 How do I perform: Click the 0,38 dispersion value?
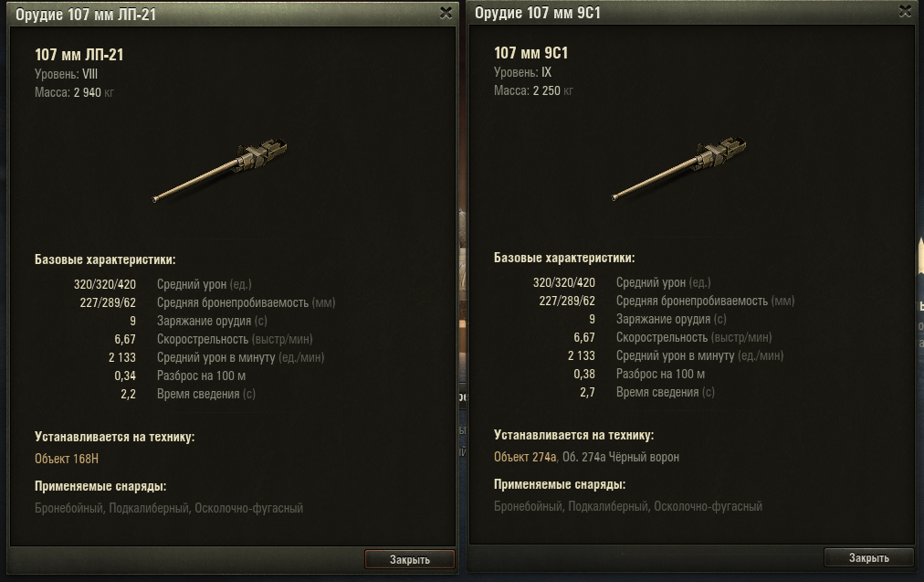584,374
